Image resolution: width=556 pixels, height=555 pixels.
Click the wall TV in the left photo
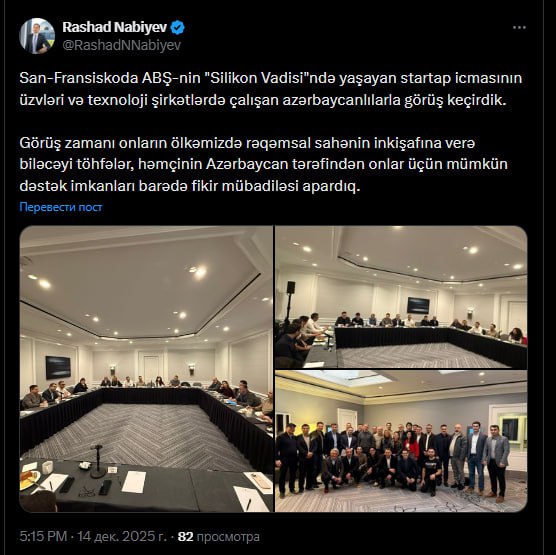click(x=58, y=367)
